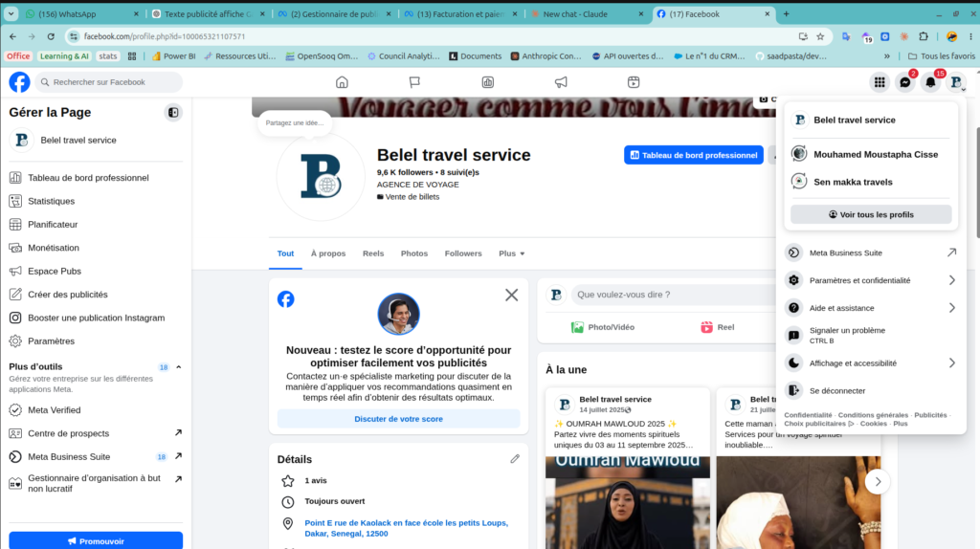Viewport: 980px width, 549px height.
Task: Click the Photo/Vidéo icon in post composer
Action: point(577,327)
